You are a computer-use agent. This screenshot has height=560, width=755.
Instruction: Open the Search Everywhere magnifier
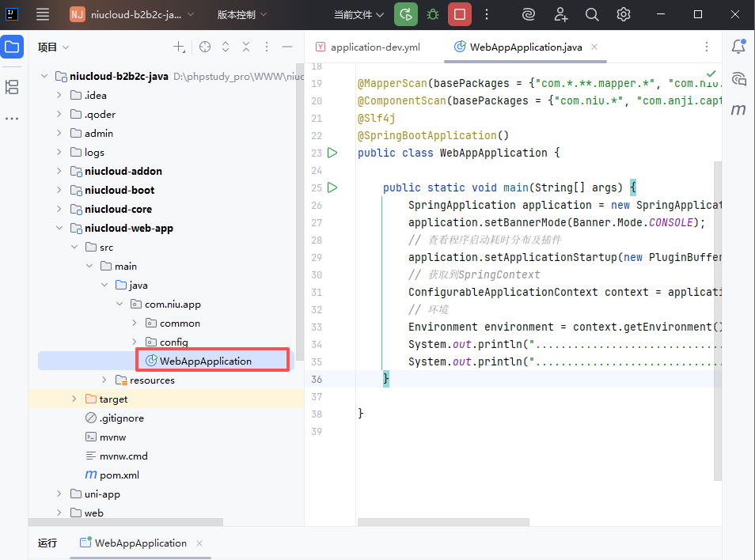click(592, 14)
